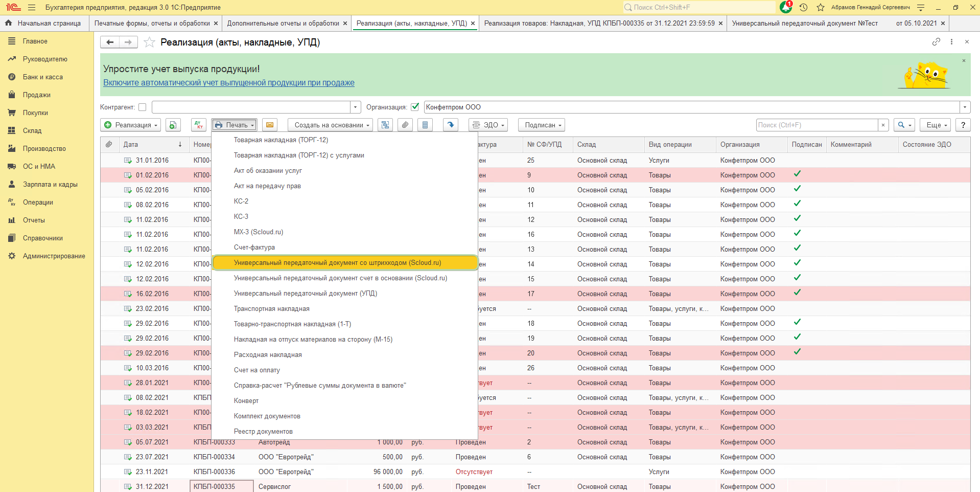
Task: Go forward with the right arrow button
Action: pos(128,42)
